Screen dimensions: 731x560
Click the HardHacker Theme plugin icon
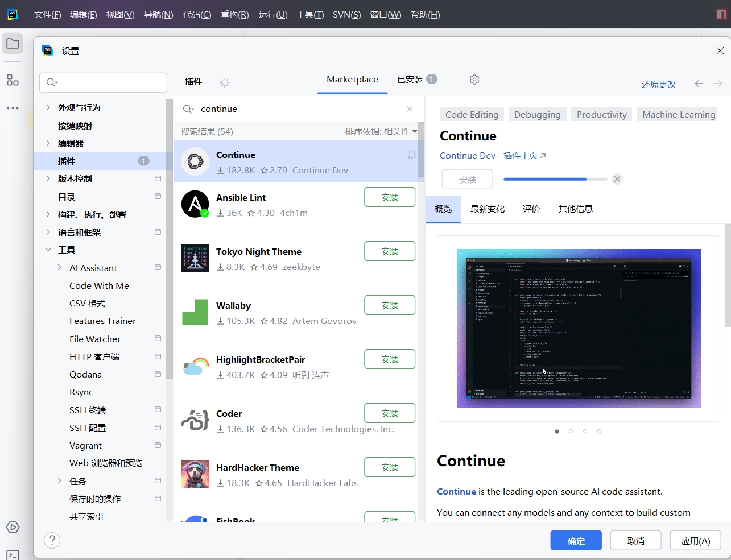195,474
